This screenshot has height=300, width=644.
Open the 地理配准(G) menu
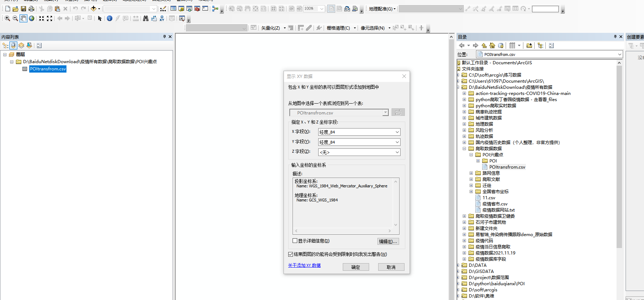point(382,9)
